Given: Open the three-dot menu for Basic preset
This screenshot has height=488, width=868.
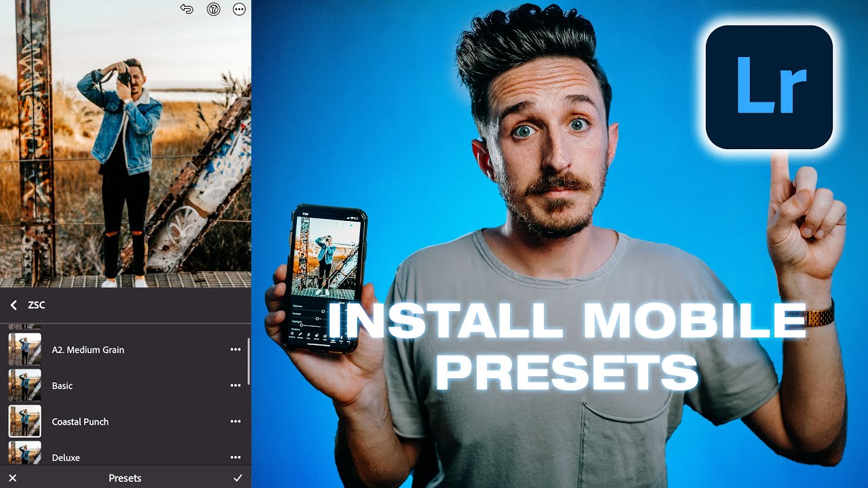Looking at the screenshot, I should pos(235,386).
